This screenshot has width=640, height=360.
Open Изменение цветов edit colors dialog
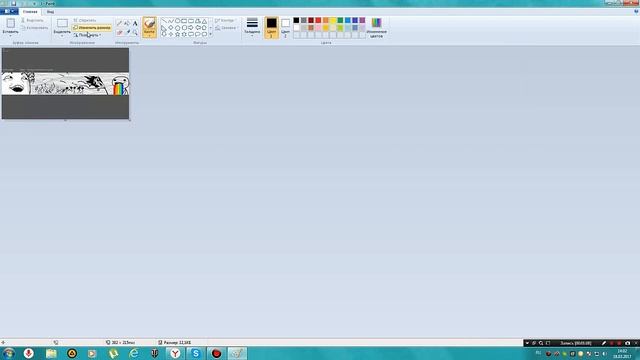(376, 28)
